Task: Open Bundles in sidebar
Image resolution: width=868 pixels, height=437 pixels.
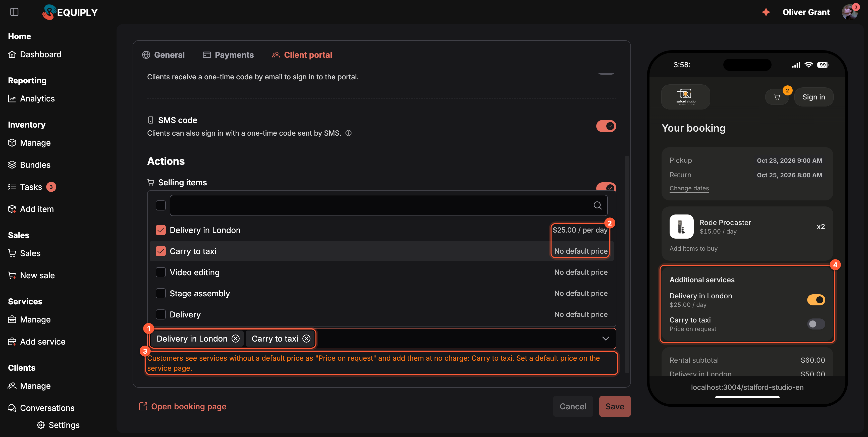Action: click(29, 165)
